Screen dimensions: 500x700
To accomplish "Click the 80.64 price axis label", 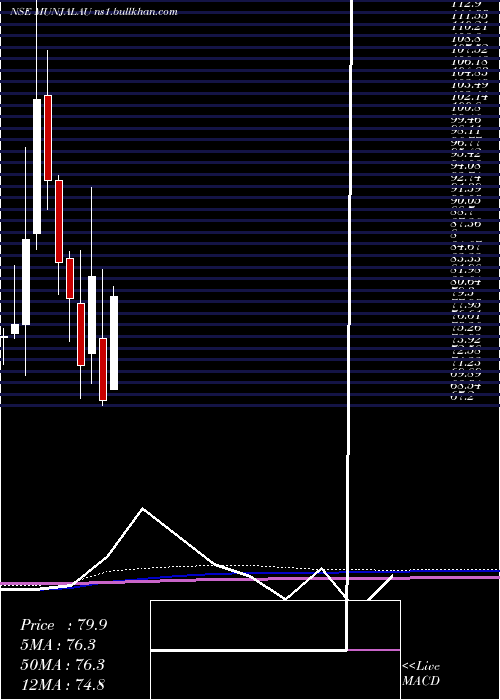I will coord(466,282).
